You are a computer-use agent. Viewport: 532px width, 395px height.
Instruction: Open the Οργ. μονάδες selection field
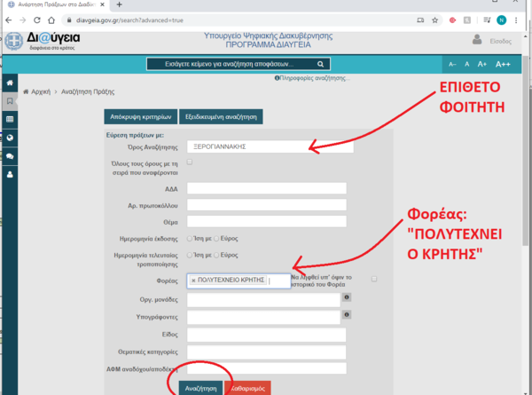pos(263,299)
